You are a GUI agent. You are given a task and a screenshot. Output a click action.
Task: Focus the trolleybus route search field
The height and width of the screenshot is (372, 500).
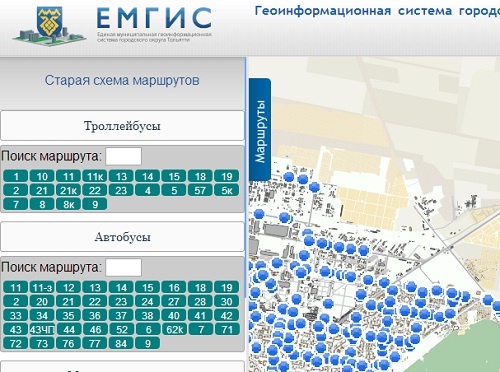tap(124, 156)
